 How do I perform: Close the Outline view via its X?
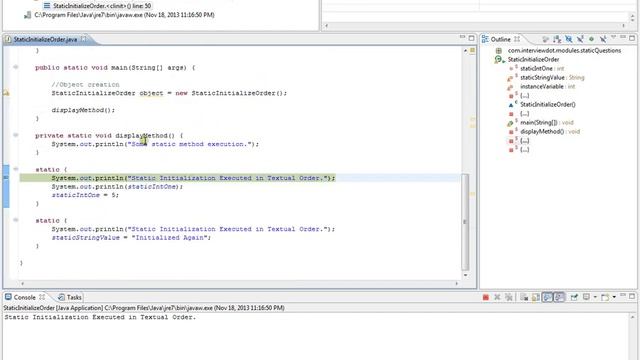coord(517,39)
